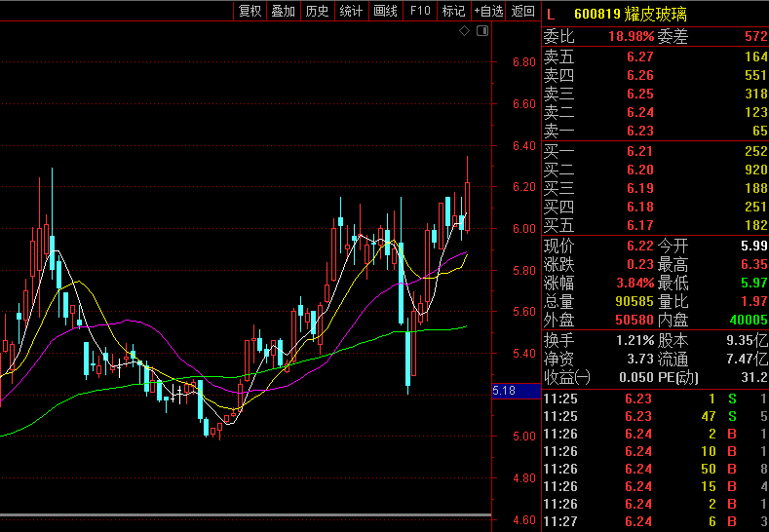Click the small diamond icon above the chart
This screenshot has width=769, height=532.
coord(465,31)
